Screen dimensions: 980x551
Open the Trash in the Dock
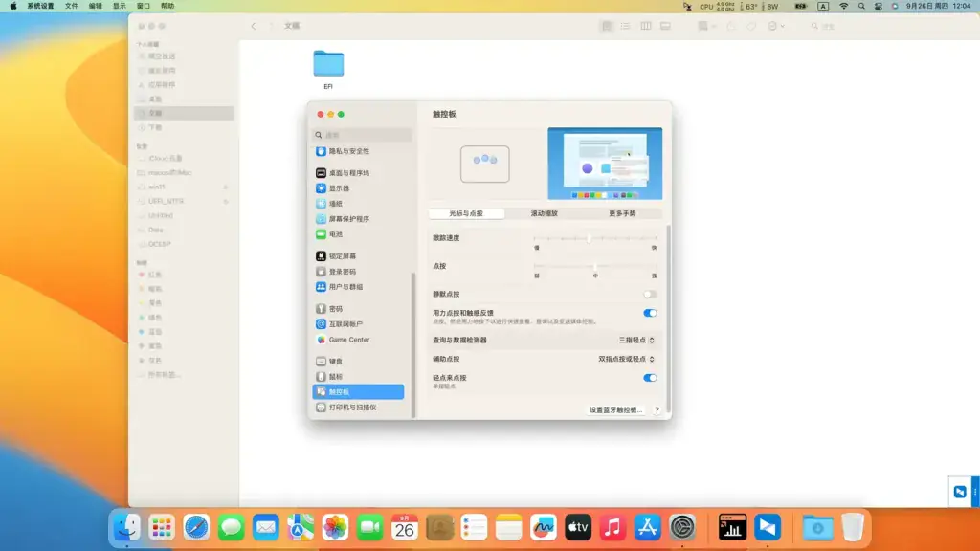click(853, 527)
